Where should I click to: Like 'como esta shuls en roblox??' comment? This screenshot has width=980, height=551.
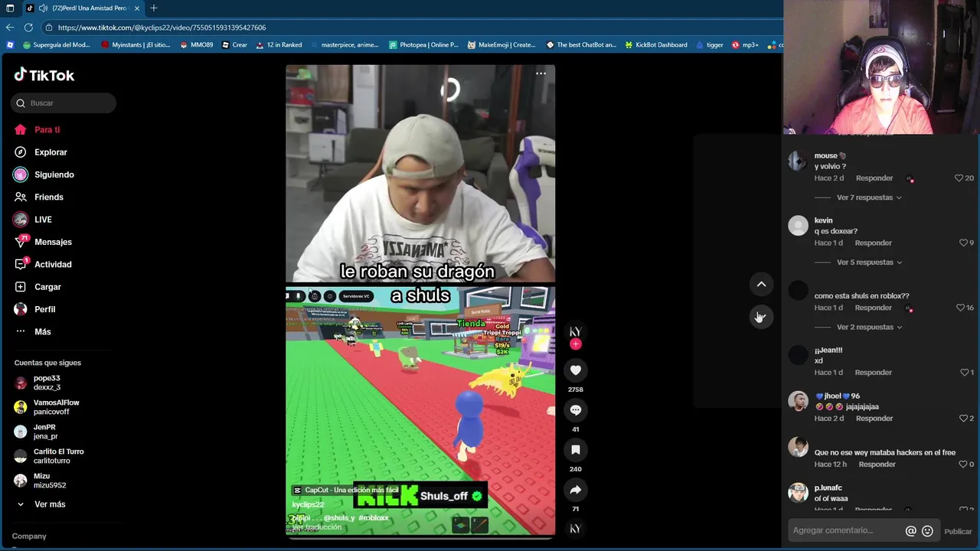(960, 308)
